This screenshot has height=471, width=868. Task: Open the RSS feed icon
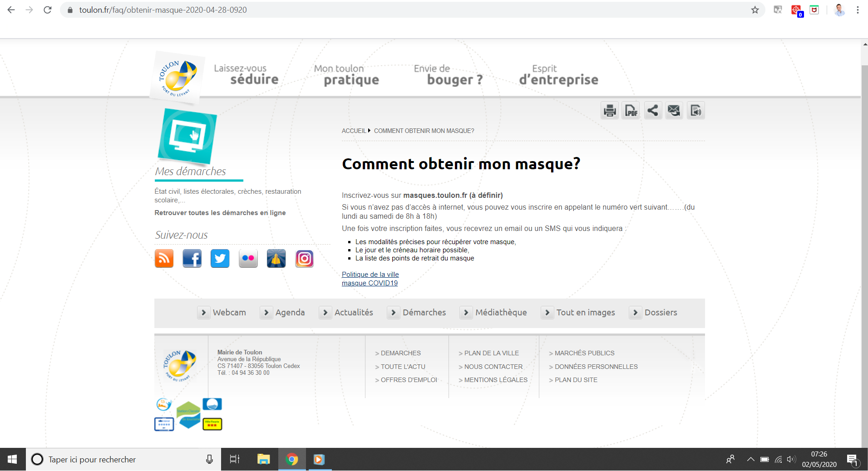164,259
